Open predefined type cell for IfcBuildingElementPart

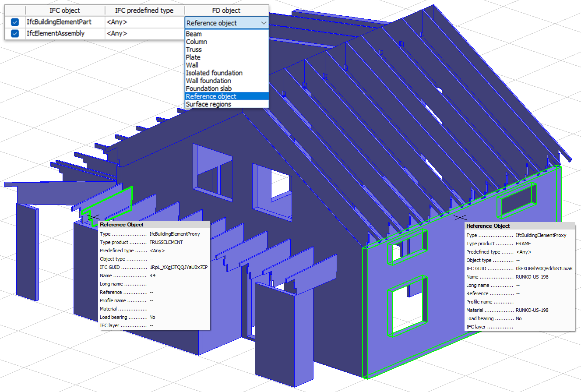pyautogui.click(x=144, y=22)
